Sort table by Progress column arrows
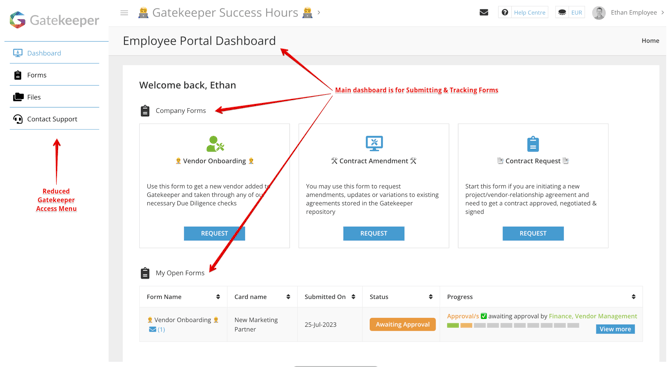Viewport: 670px width, 367px height. [634, 297]
